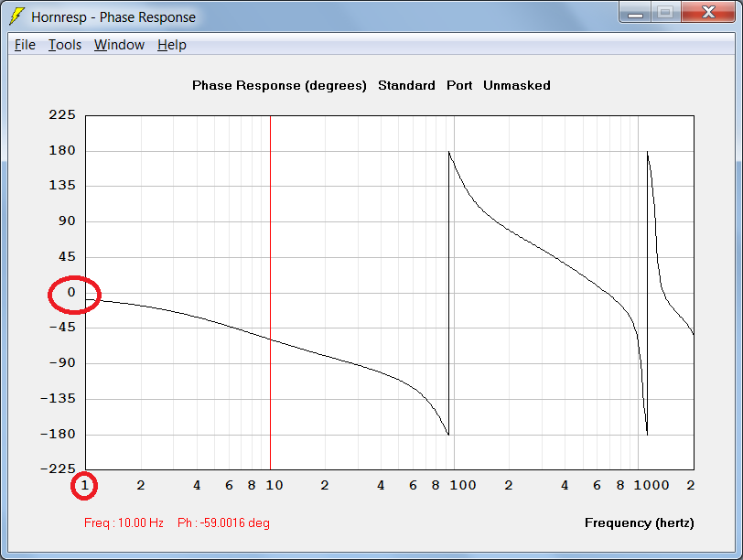Click the 100 label on frequency axis
Screen dimensions: 743x560
tap(463, 485)
